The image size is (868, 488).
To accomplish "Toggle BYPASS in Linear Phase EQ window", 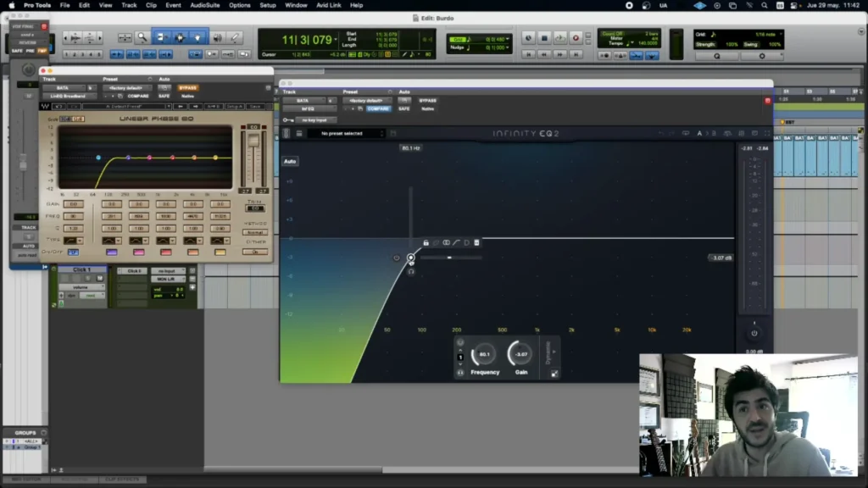I will (187, 88).
